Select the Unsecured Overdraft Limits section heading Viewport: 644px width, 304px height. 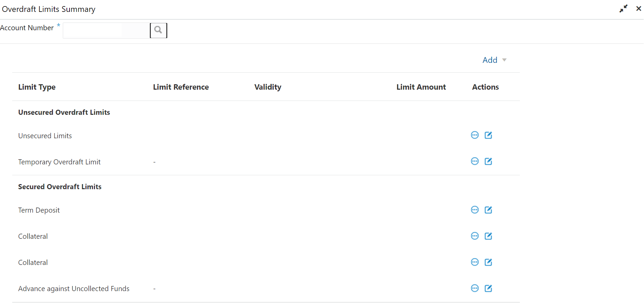64,112
